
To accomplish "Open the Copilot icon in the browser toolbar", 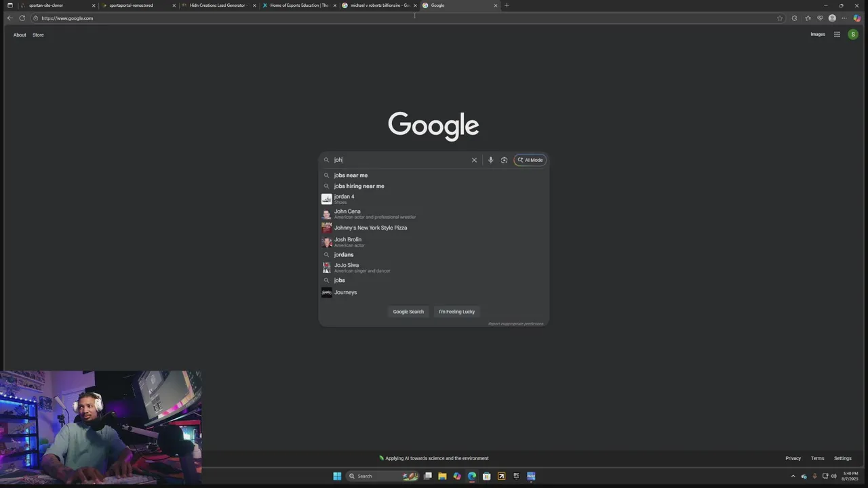I will coord(857,18).
